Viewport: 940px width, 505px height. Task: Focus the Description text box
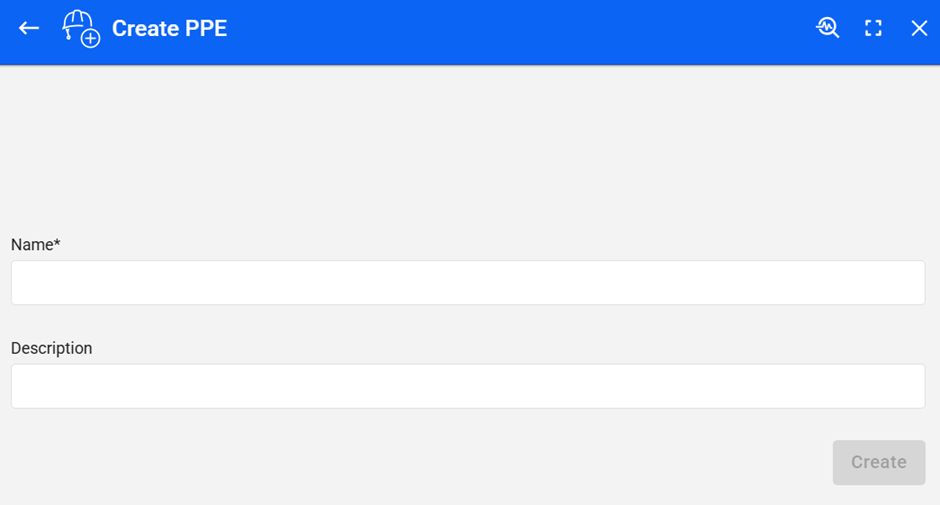(467, 386)
